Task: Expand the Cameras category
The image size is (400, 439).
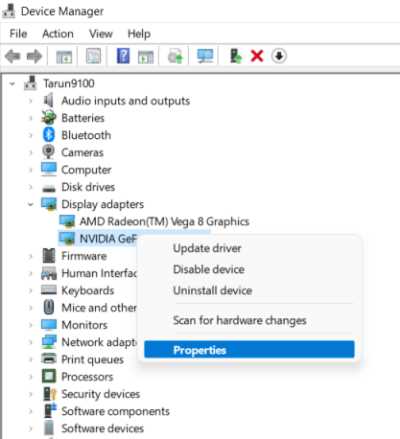Action: [x=31, y=153]
